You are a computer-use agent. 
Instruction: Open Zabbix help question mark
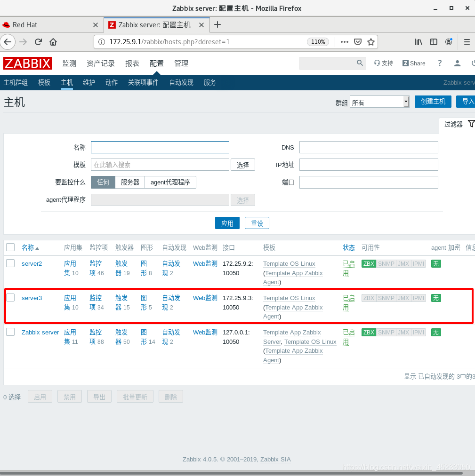[x=439, y=63]
